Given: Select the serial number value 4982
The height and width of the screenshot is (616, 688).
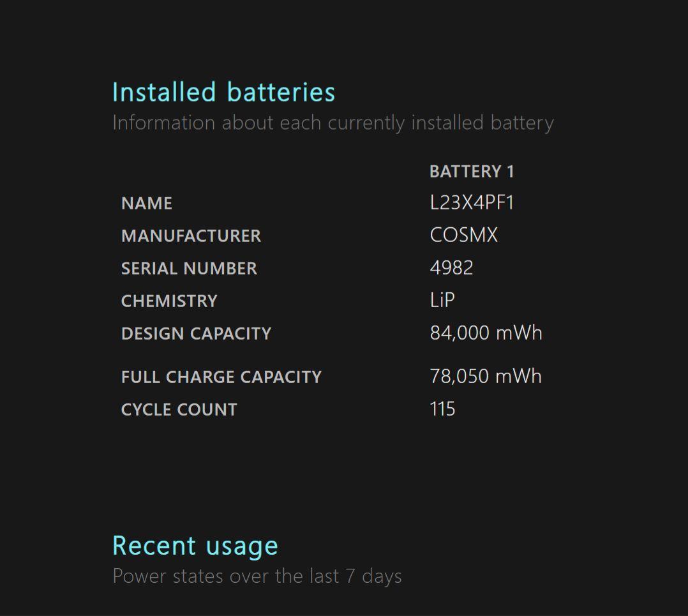Looking at the screenshot, I should pos(451,268).
